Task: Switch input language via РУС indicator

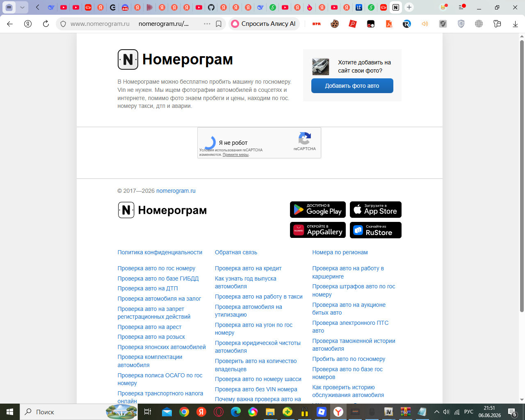Action: 469,412
